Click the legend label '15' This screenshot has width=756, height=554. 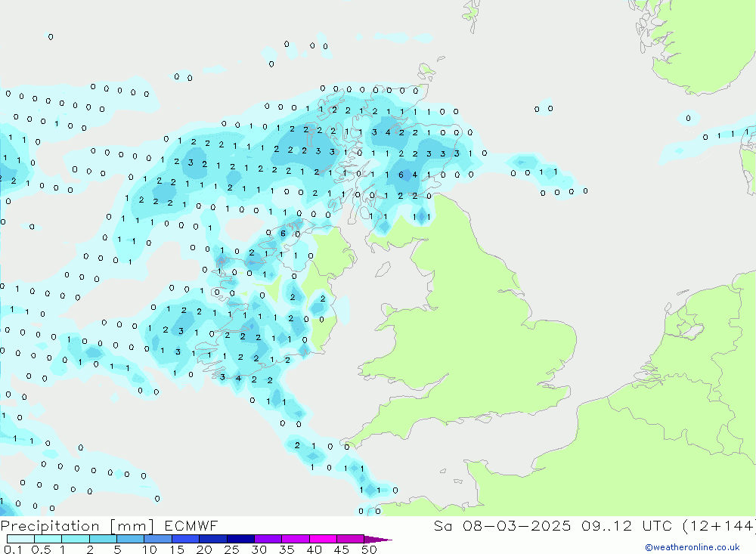(x=177, y=549)
